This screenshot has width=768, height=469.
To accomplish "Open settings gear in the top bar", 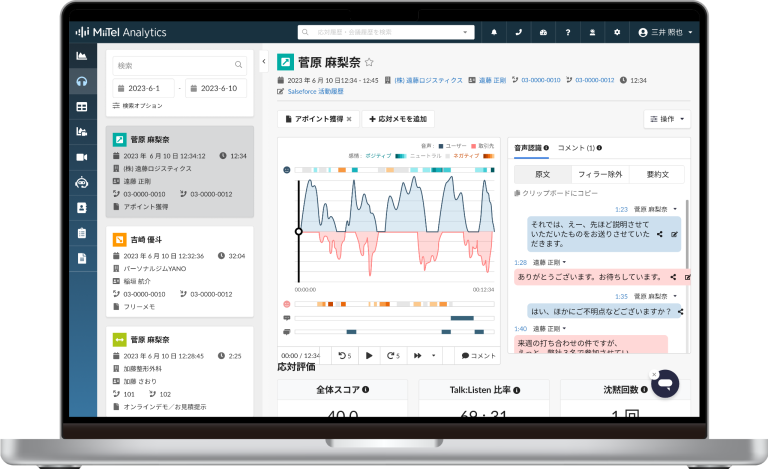I will [x=617, y=33].
